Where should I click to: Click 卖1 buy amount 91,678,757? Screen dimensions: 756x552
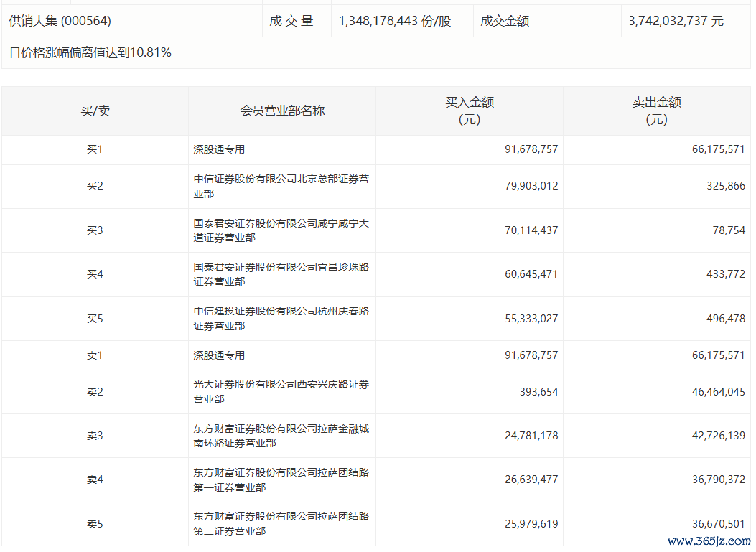click(531, 355)
